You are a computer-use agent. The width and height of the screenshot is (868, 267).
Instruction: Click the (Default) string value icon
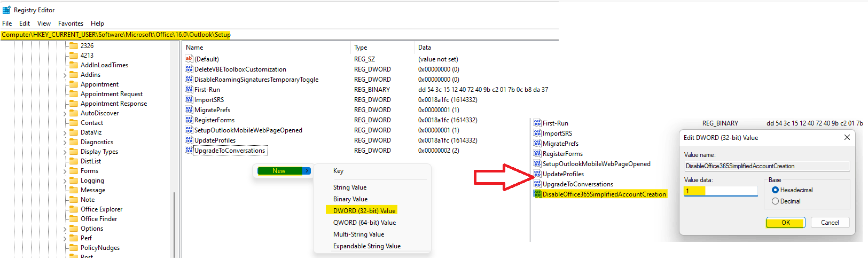(x=189, y=59)
